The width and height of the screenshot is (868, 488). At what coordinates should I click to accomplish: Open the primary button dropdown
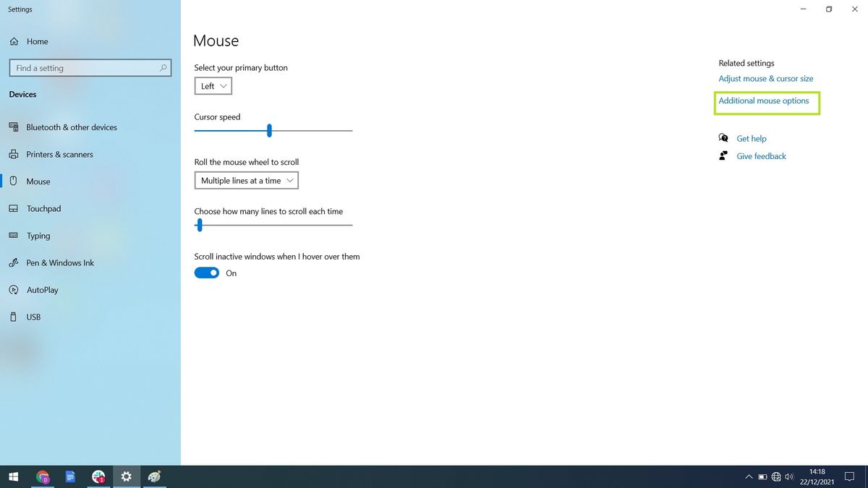(x=213, y=85)
